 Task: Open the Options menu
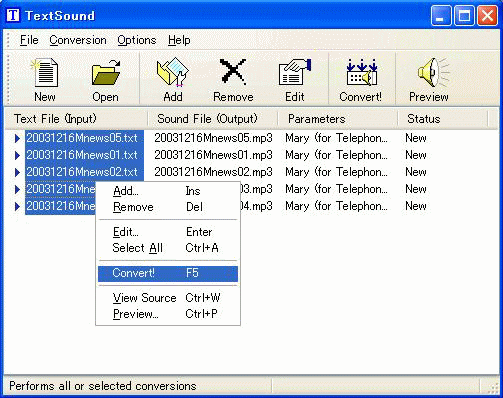[x=137, y=40]
